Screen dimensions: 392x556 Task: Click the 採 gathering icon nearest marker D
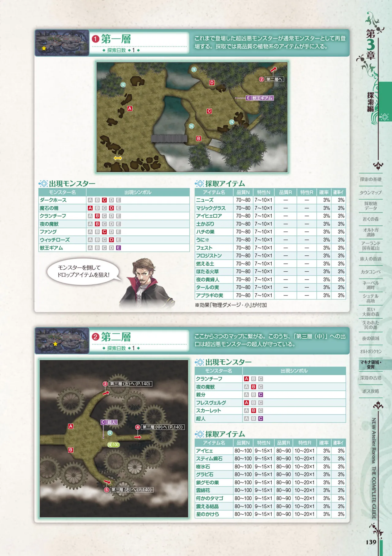pos(194,69)
